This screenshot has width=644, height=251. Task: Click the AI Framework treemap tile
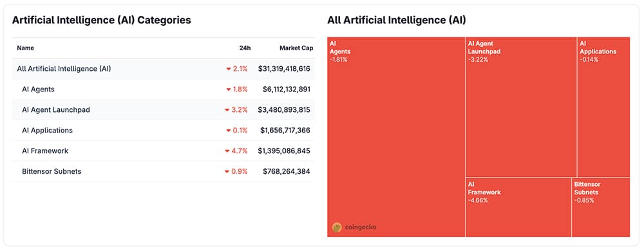pyautogui.click(x=518, y=207)
